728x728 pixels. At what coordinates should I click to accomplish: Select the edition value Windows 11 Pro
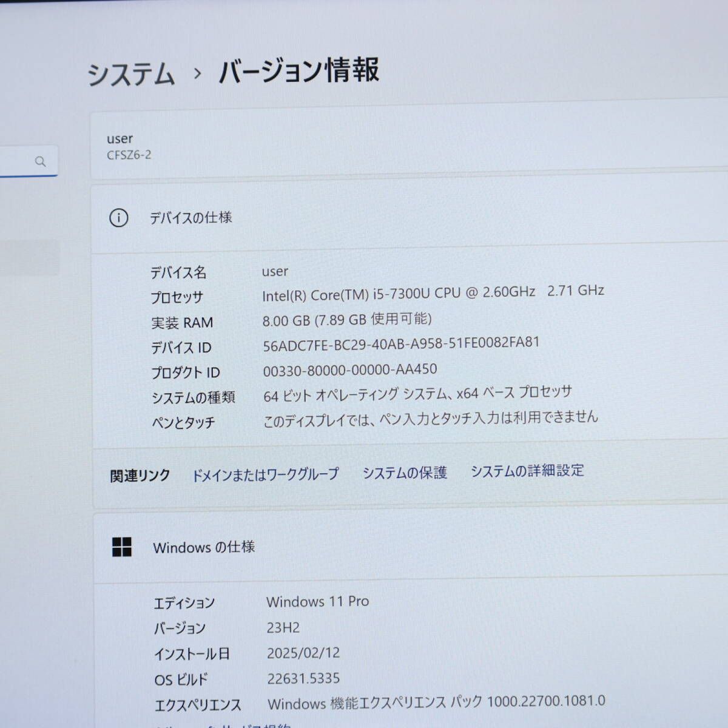[317, 601]
